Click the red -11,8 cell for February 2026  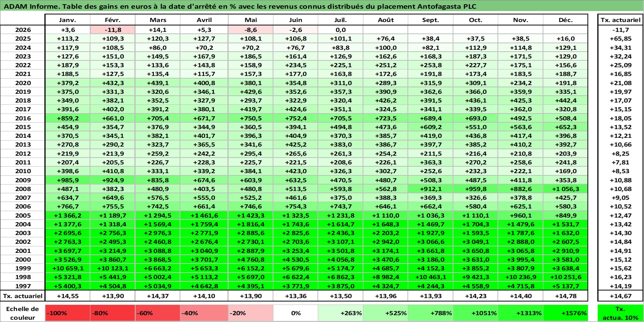pos(113,30)
